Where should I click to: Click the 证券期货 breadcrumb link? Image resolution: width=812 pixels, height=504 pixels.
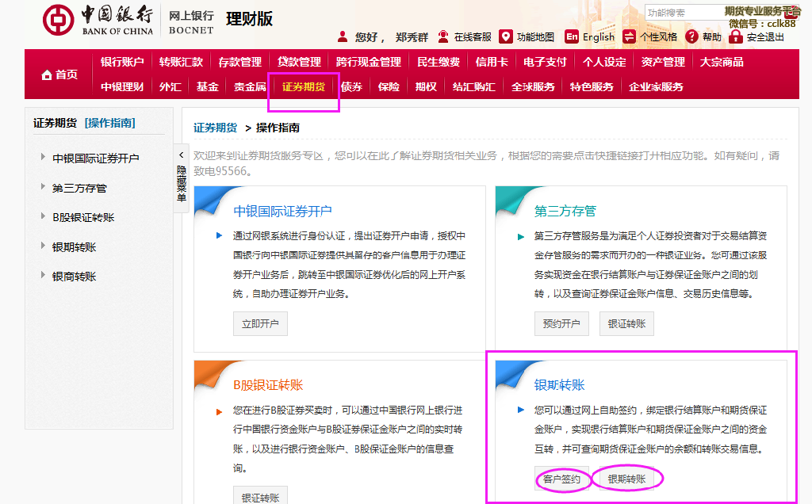pyautogui.click(x=216, y=128)
